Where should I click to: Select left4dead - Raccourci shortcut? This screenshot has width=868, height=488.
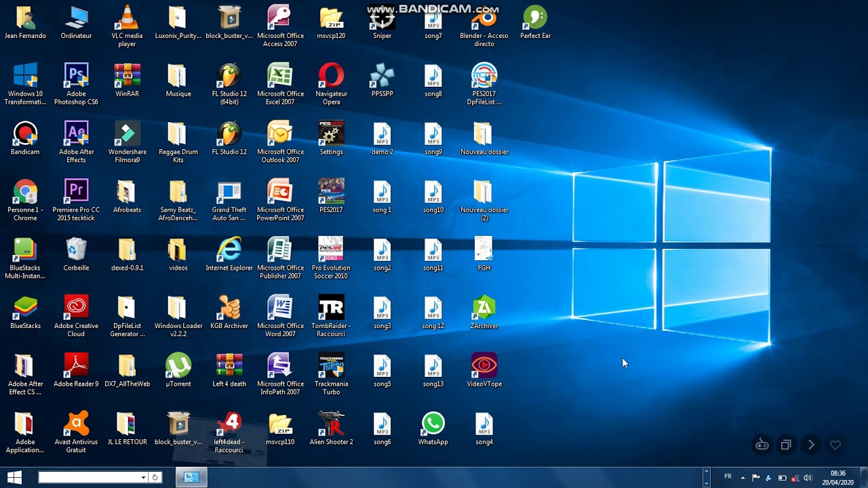tap(229, 432)
